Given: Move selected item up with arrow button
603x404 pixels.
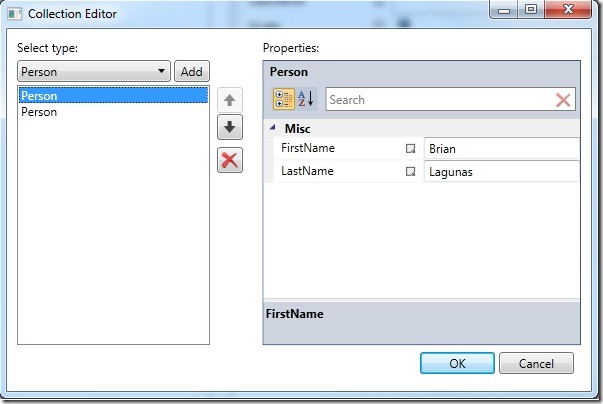Looking at the screenshot, I should pyautogui.click(x=230, y=100).
